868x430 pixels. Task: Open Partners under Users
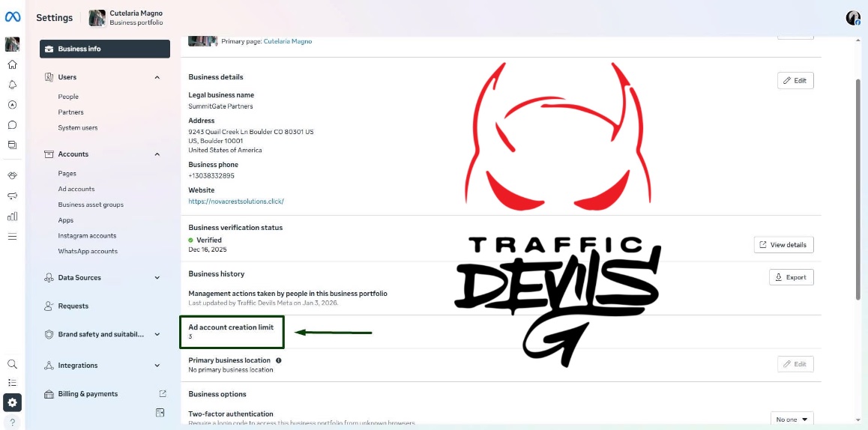pos(71,112)
